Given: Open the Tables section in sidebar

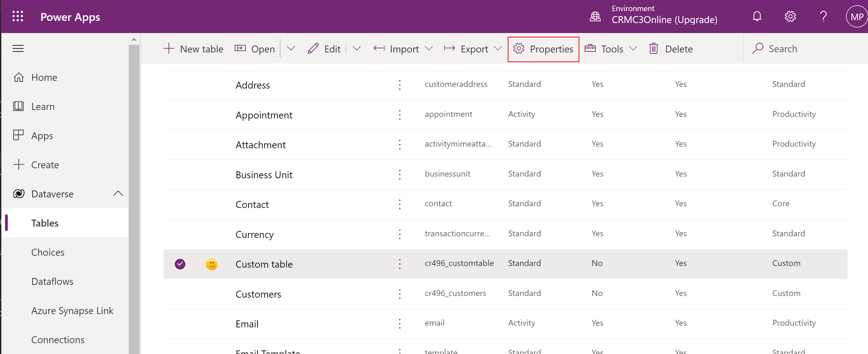Looking at the screenshot, I should pos(45,222).
